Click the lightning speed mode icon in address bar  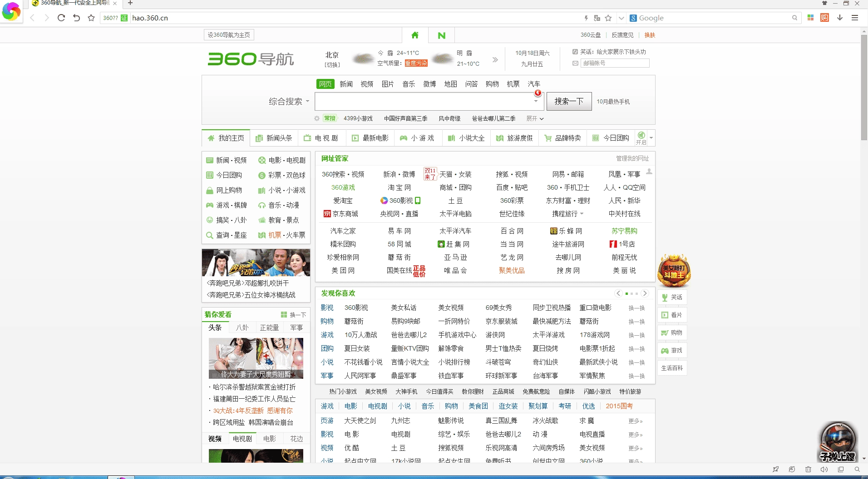coord(586,18)
